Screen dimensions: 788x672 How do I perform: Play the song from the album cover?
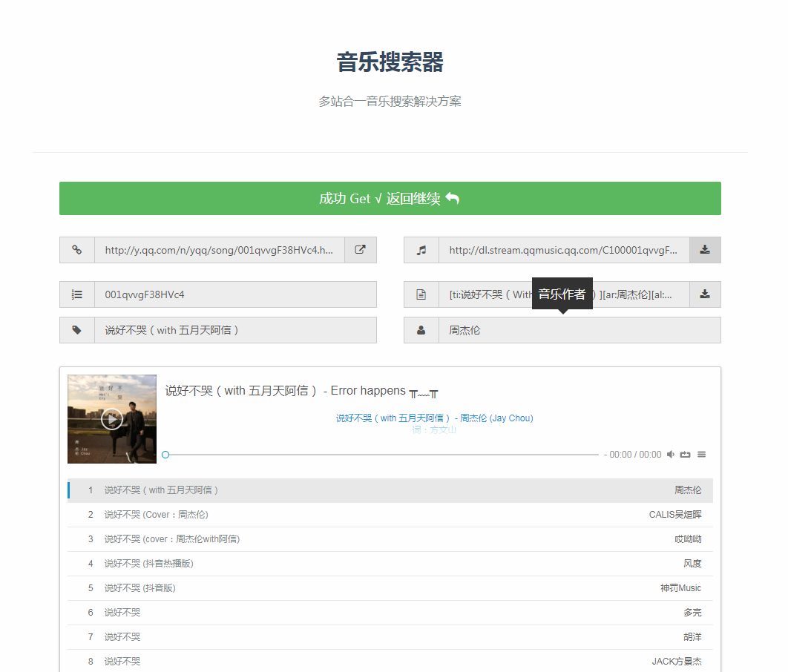click(x=112, y=419)
